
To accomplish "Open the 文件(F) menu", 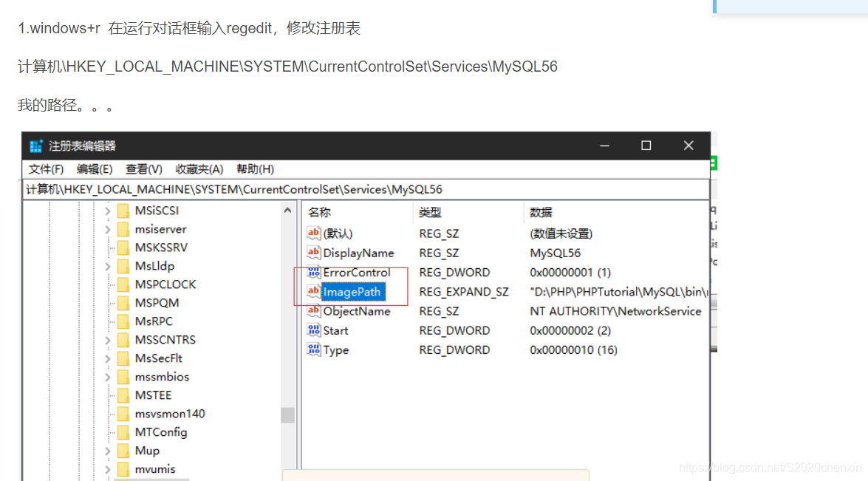I will pyautogui.click(x=46, y=169).
